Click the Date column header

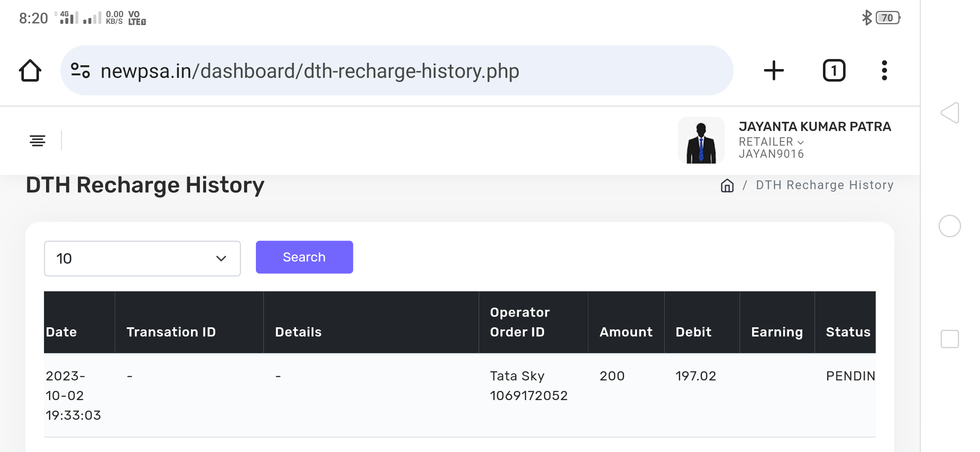[x=62, y=331]
